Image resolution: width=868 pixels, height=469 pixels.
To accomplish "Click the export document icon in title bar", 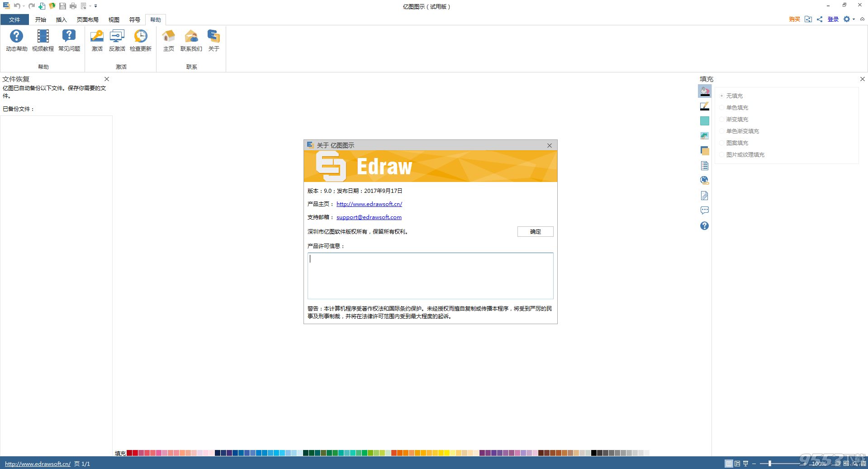I will (84, 6).
